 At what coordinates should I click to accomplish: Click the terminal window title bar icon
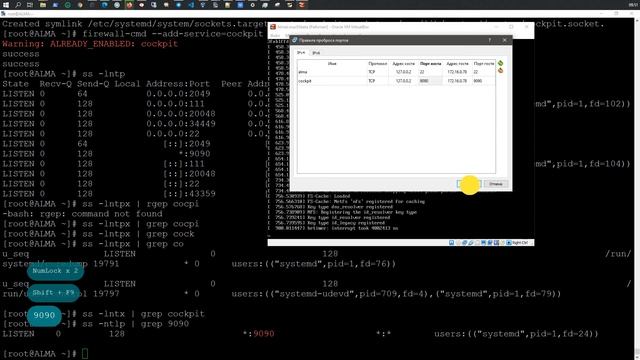tap(4, 14)
